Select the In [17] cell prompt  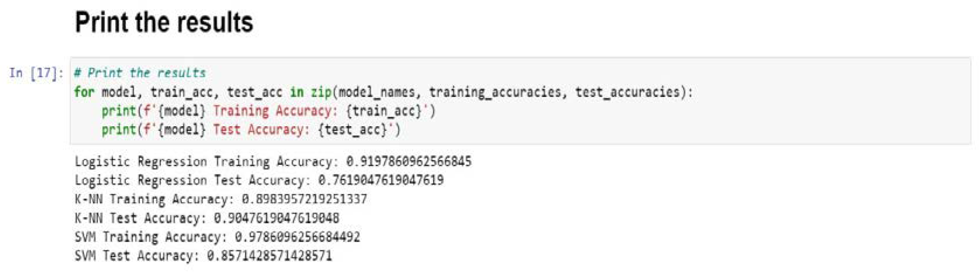tap(36, 72)
